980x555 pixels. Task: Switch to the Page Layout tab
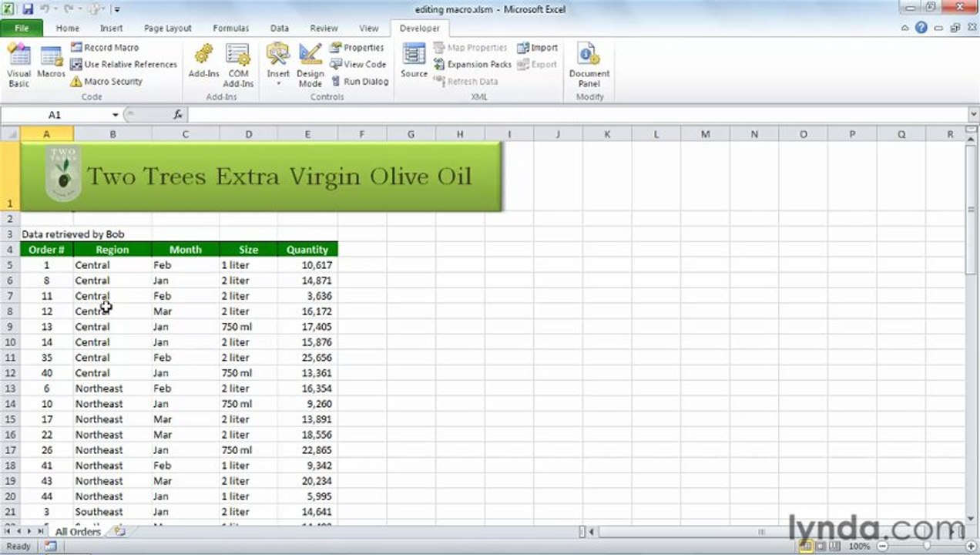click(167, 29)
